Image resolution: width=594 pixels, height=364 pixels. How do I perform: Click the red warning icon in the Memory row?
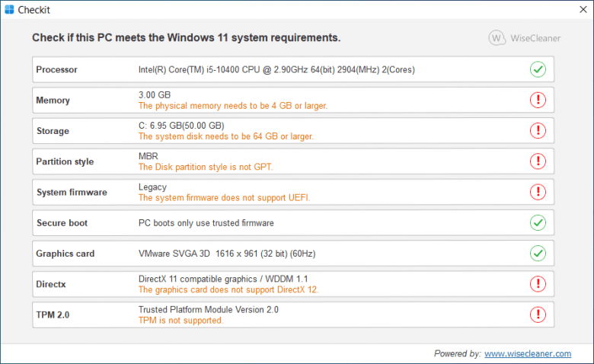pyautogui.click(x=538, y=100)
